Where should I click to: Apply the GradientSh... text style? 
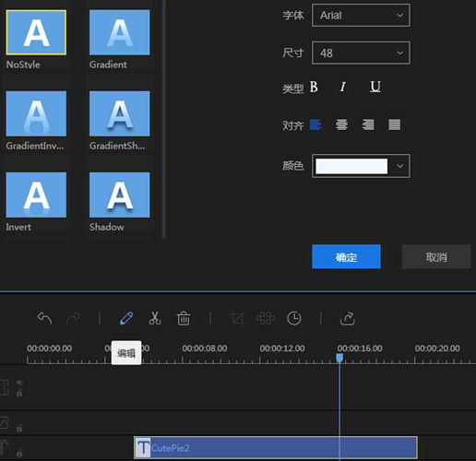[x=120, y=113]
